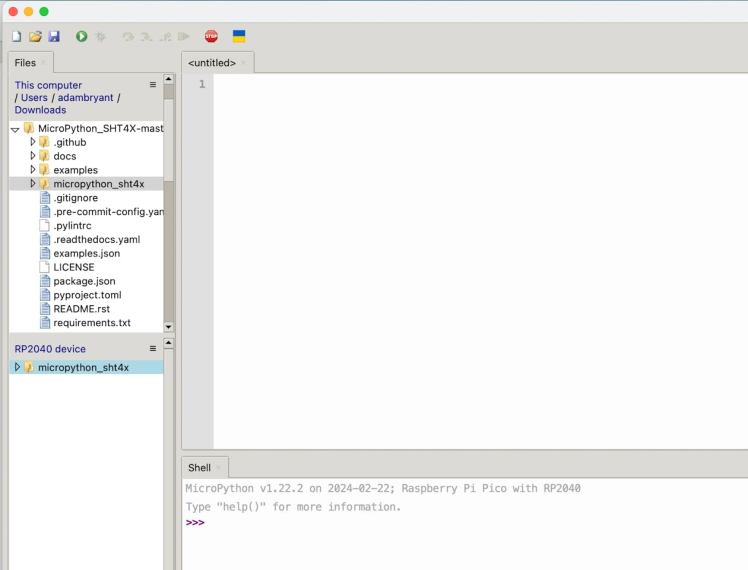Expand the docs folder
This screenshot has height=570, width=748.
pos(33,156)
